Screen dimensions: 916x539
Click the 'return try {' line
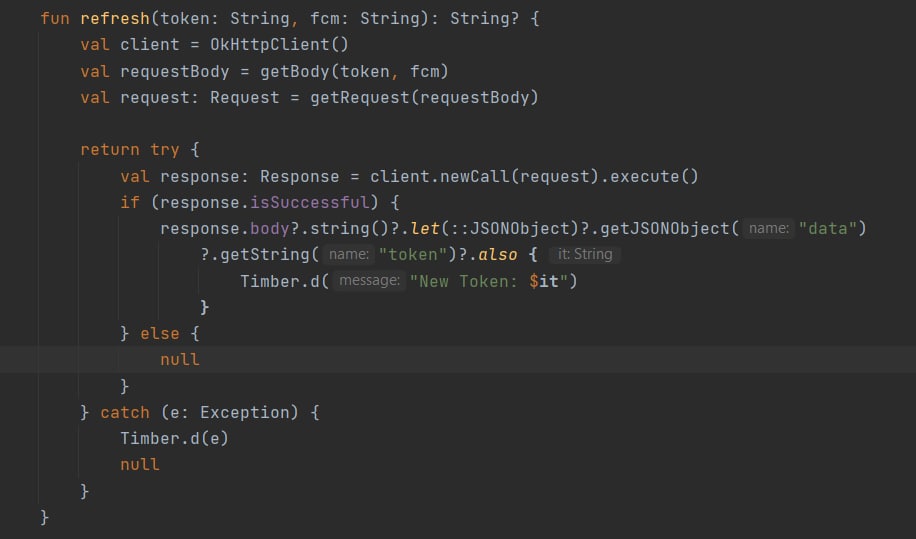pyautogui.click(x=140, y=150)
